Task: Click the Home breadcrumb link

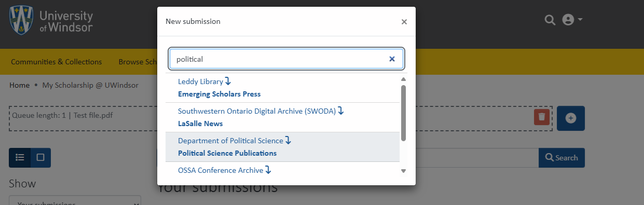Action: pyautogui.click(x=19, y=85)
